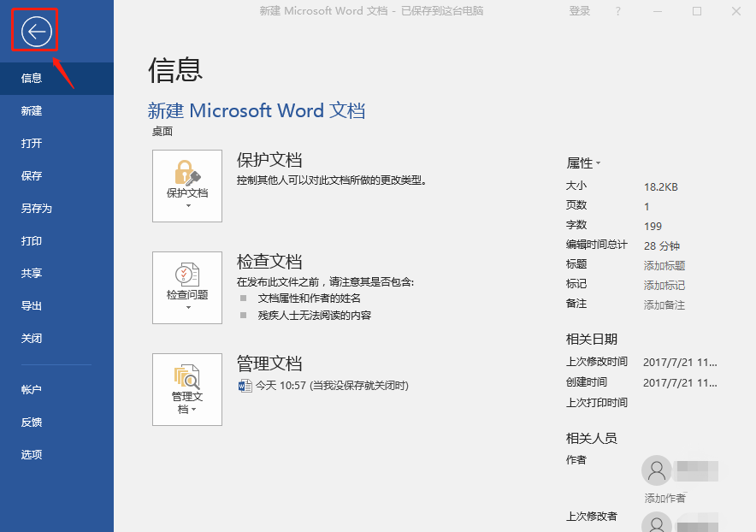This screenshot has width=756, height=532.
Task: Choose 另存为 in the sidebar
Action: point(57,209)
